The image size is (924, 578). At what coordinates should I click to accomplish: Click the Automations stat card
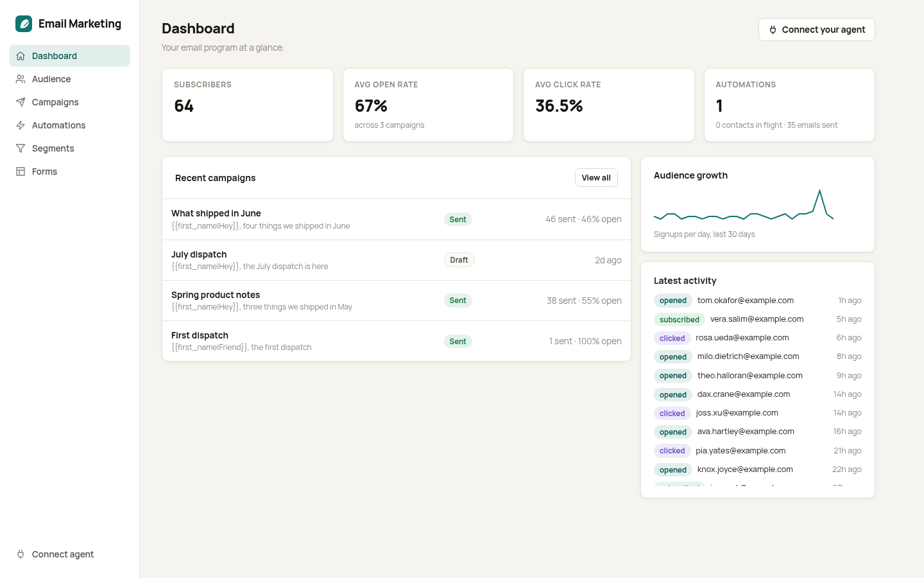pos(789,105)
